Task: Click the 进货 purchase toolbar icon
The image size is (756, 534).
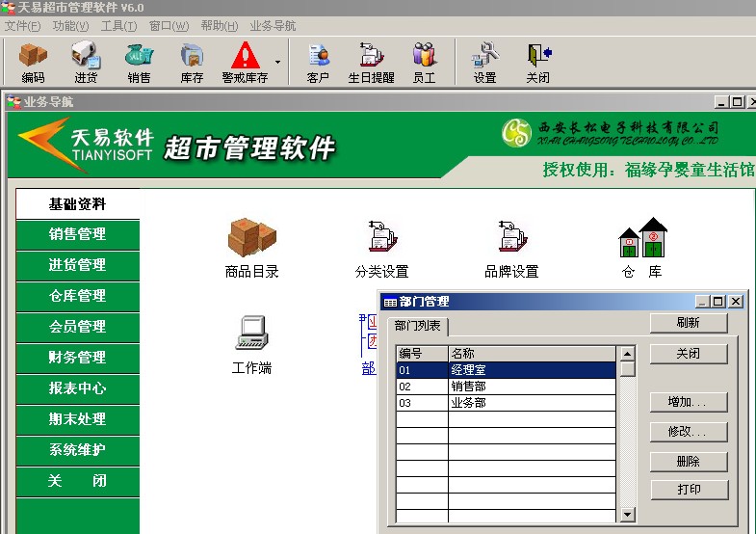Action: [86, 62]
